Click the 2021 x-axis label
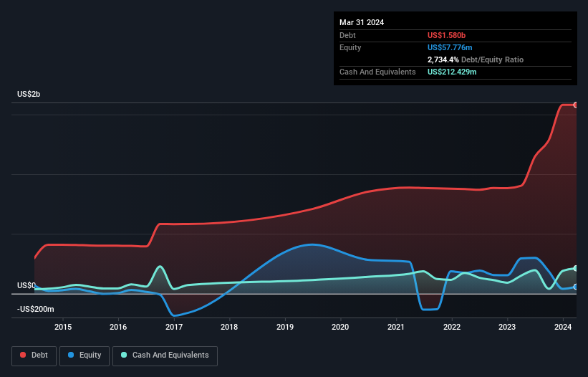Screen dimensions: 588x377 click(x=395, y=327)
